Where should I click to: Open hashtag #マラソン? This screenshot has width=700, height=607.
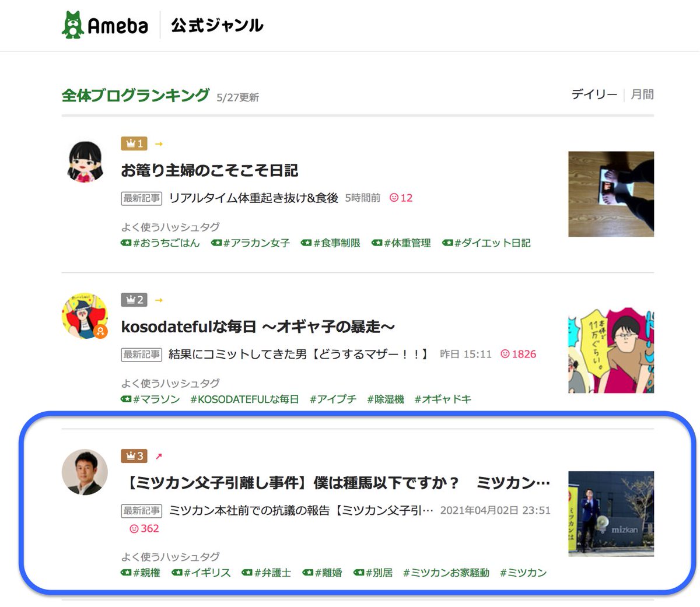pyautogui.click(x=150, y=399)
